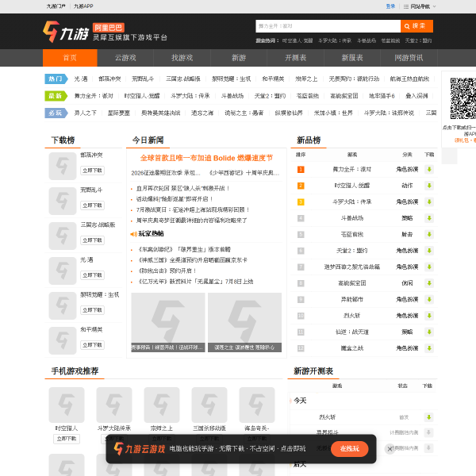Image resolution: width=476 pixels, height=476 pixels.
Task: Close the 九游云游戏 bottom banner
Action: 390,449
